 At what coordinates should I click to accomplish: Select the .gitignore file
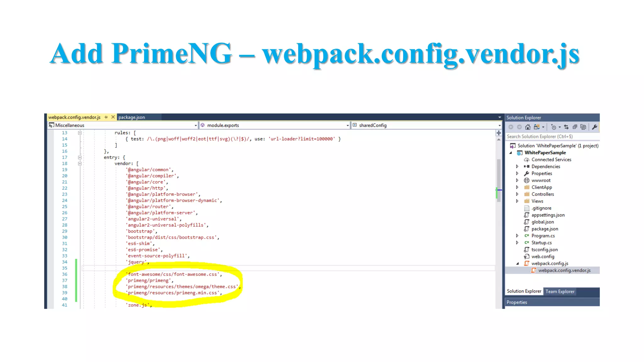tap(541, 208)
